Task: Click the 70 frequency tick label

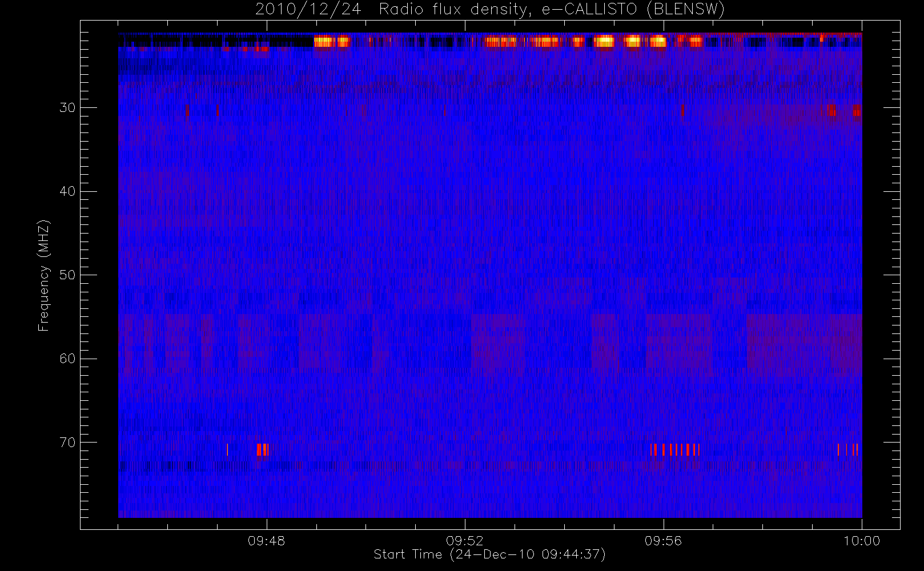Action: [67, 443]
